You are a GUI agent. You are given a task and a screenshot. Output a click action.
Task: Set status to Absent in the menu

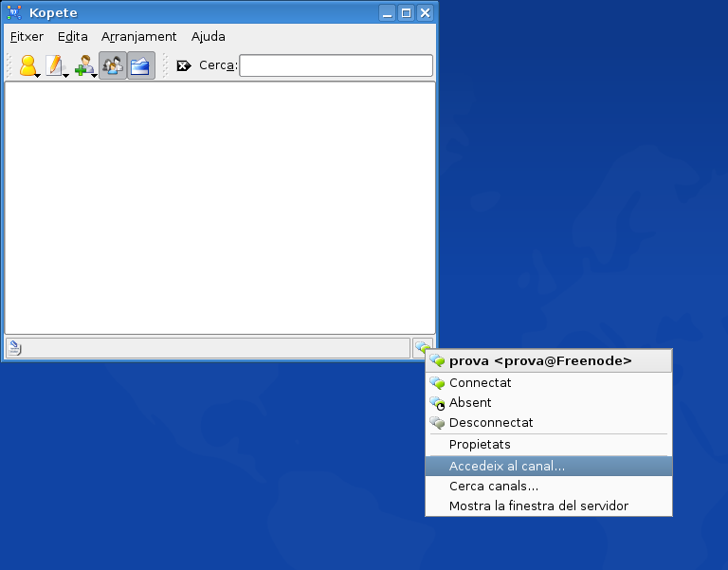(x=549, y=403)
